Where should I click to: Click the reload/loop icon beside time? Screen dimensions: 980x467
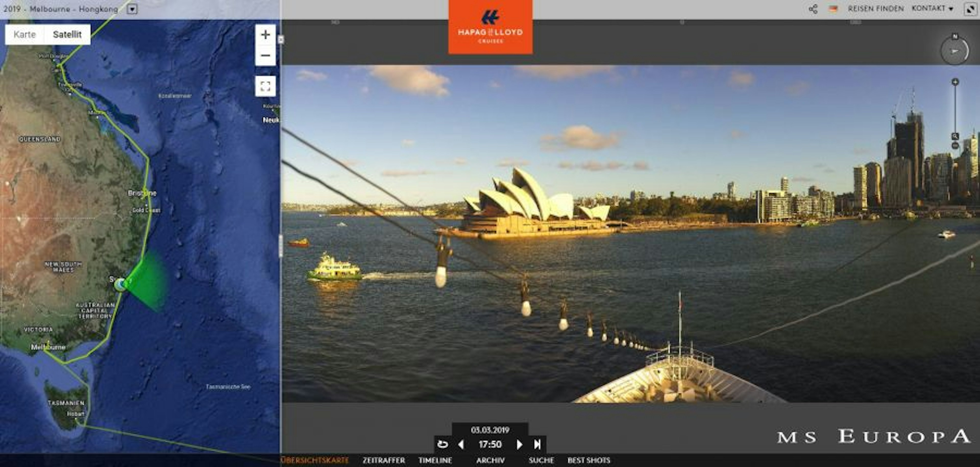[443, 444]
